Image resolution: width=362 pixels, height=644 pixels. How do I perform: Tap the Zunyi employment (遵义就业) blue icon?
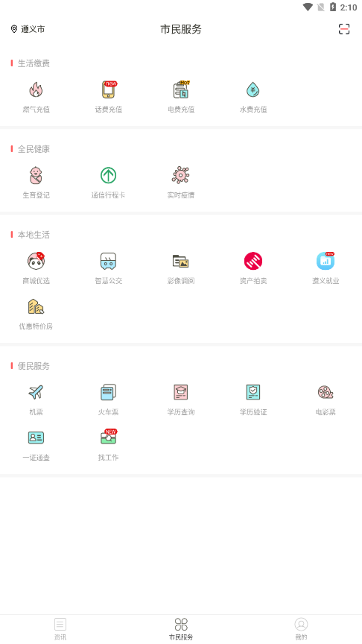pos(326,261)
